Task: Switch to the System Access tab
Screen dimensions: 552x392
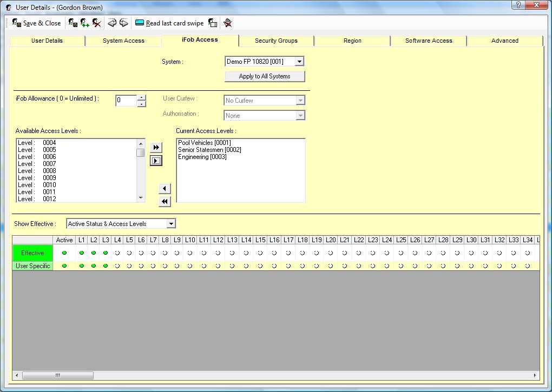Action: pyautogui.click(x=123, y=41)
